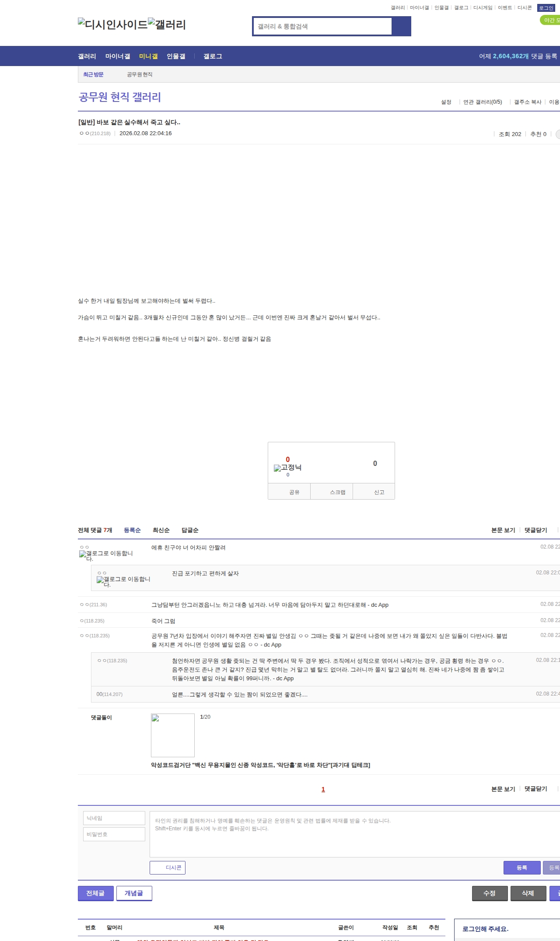Click the 로그인 button at top right
This screenshot has width=560, height=941.
point(546,8)
